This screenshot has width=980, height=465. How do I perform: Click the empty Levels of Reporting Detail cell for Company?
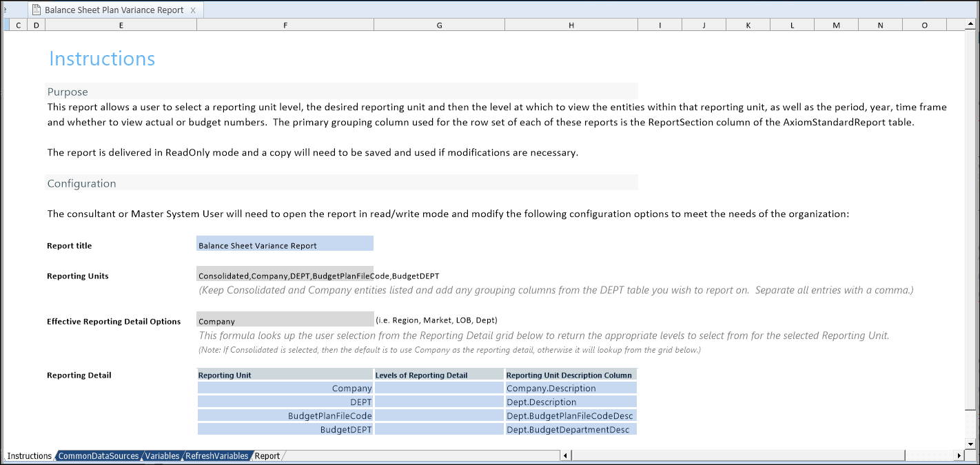click(439, 389)
